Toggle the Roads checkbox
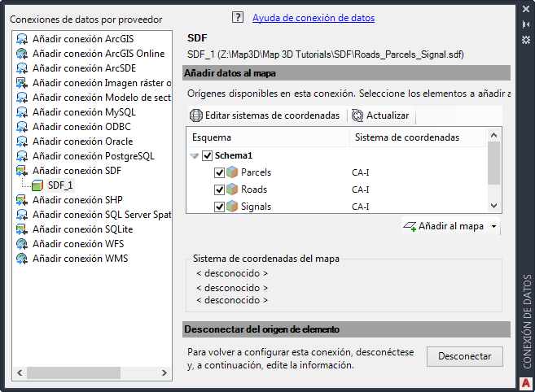Screen dimensions: 535x392 (x=219, y=189)
